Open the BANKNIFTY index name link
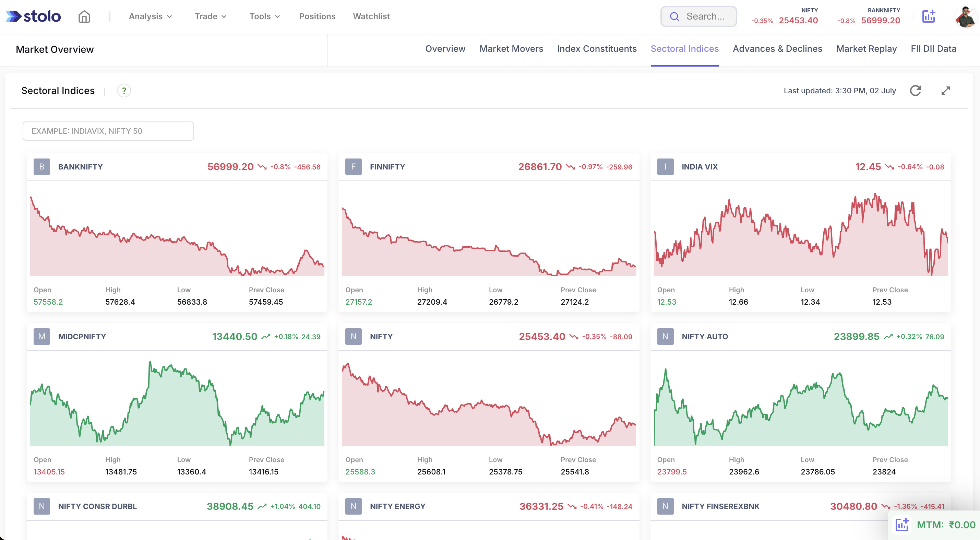980x540 pixels. (80, 167)
